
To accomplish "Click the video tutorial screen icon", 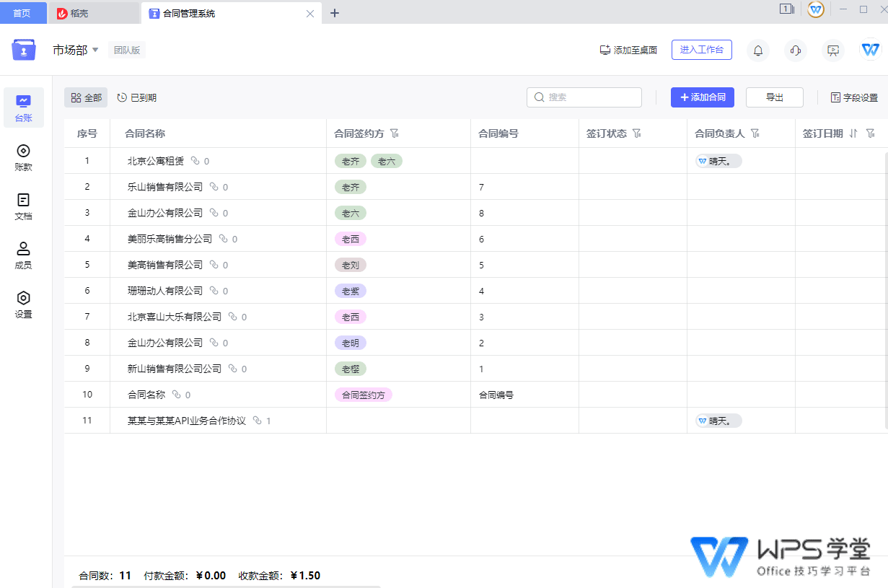I will (833, 51).
